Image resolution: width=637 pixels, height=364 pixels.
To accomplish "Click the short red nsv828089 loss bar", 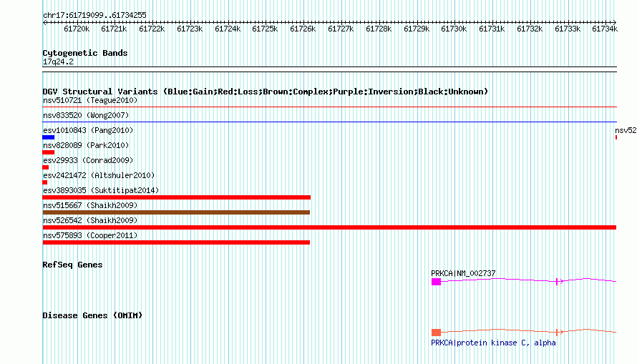I will click(49, 152).
